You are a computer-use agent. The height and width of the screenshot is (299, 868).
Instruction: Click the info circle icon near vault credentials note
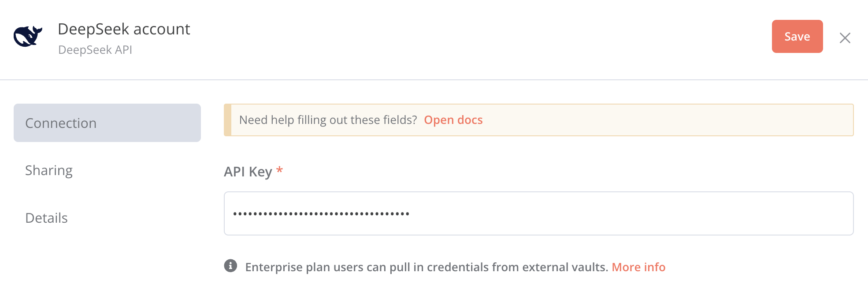[x=231, y=266]
